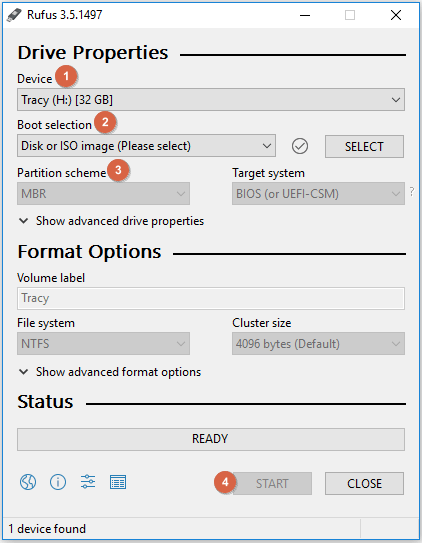Open the Partition scheme MBR dropdown

pyautogui.click(x=104, y=194)
